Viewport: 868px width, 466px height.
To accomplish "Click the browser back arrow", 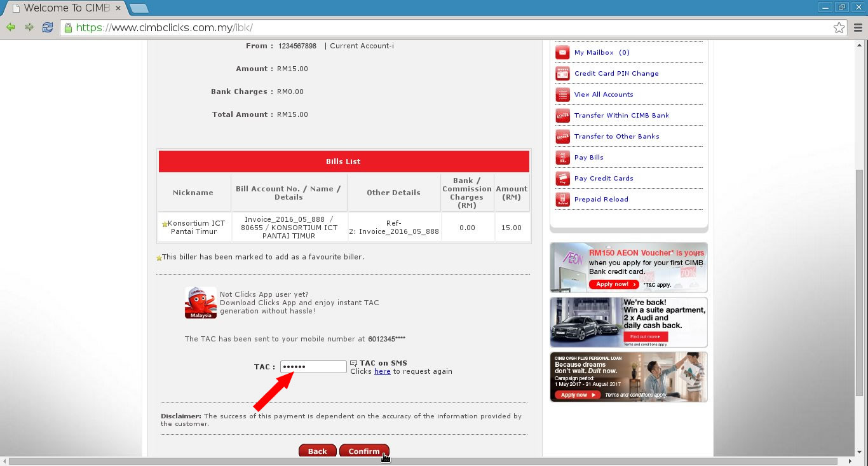I will coord(10,27).
